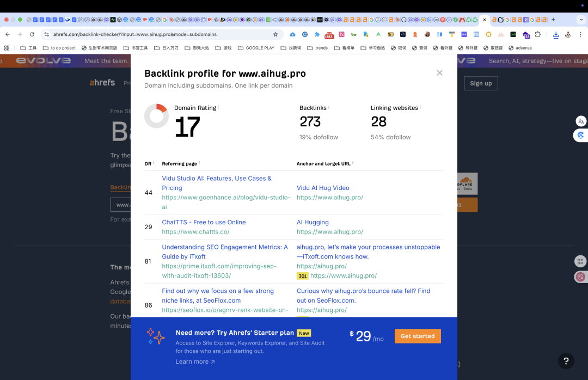The width and height of the screenshot is (588, 380).
Task: Open the 取词 bookmark
Action: [399, 48]
